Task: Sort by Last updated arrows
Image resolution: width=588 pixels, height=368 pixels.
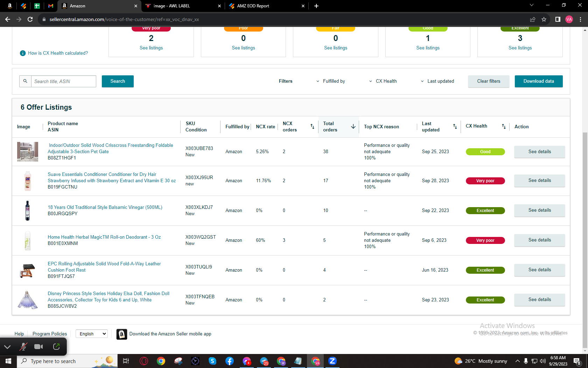Action: coord(455,127)
